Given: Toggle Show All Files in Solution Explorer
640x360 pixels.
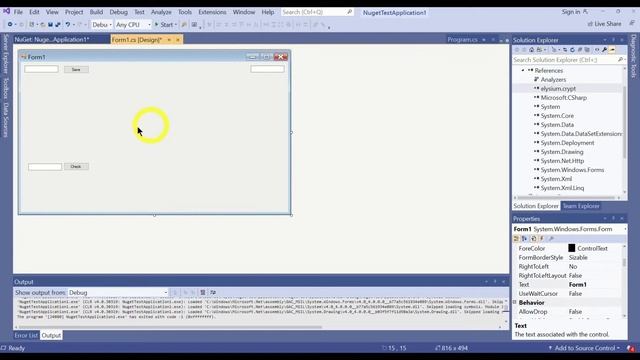Looking at the screenshot, I should pos(587,50).
